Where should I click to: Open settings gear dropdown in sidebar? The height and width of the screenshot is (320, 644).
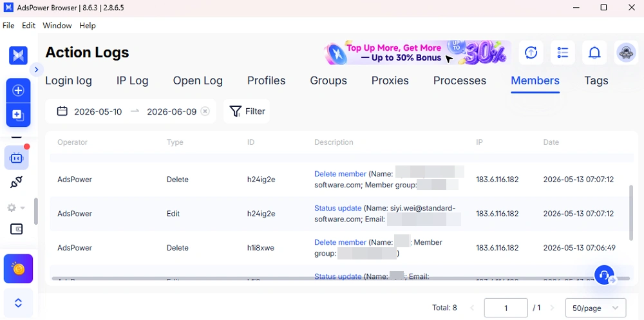[16, 208]
